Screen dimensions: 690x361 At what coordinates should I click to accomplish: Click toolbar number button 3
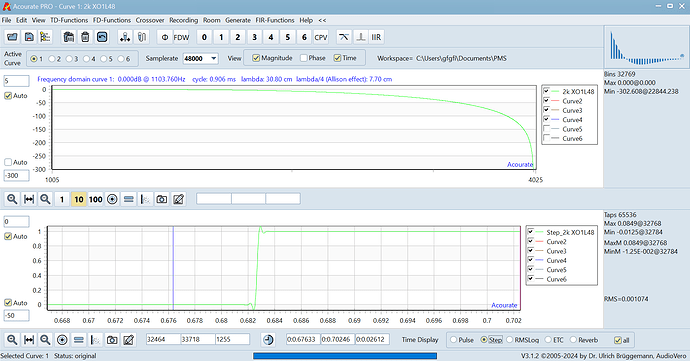point(254,37)
